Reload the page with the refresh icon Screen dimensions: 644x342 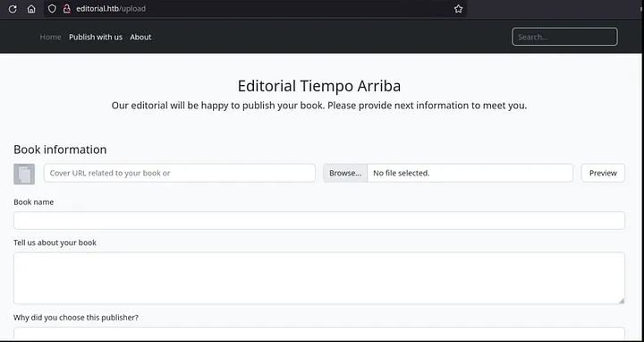tap(13, 9)
